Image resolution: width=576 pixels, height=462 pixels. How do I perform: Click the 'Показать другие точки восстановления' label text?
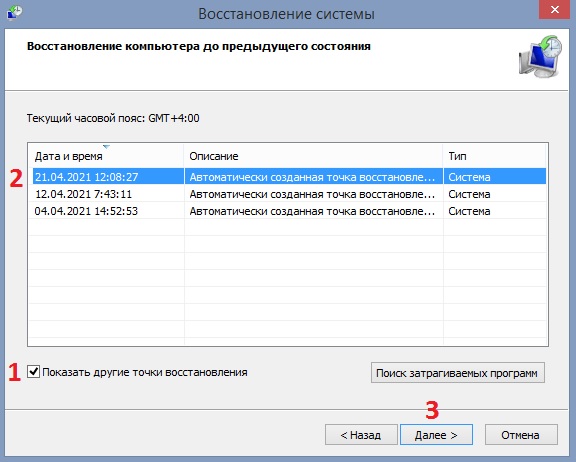click(144, 372)
